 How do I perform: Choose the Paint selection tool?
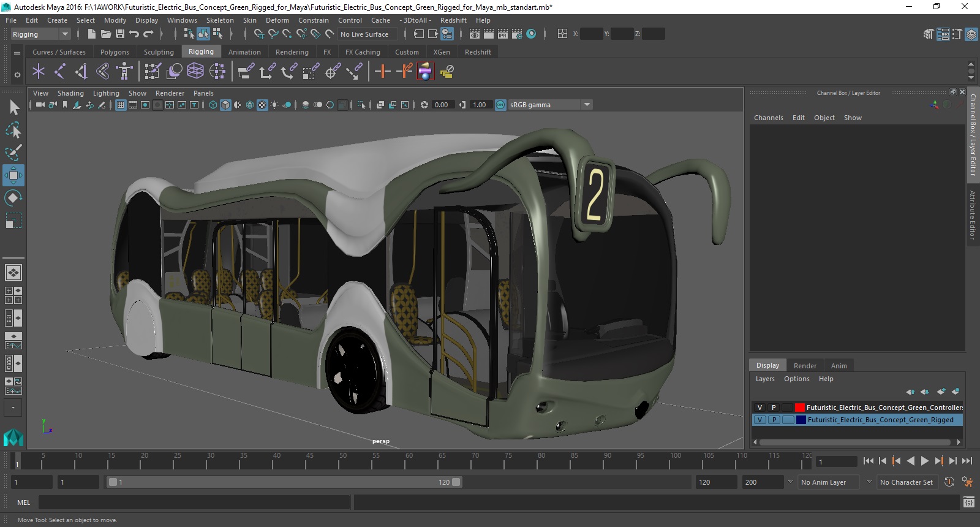tap(13, 153)
